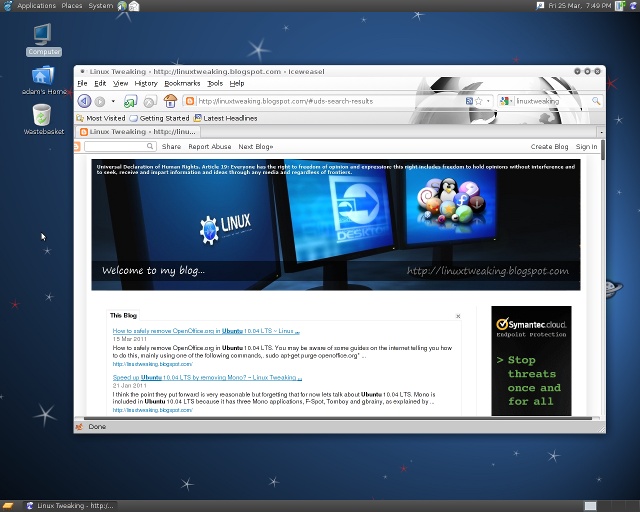Open the Tools menu

tap(215, 83)
